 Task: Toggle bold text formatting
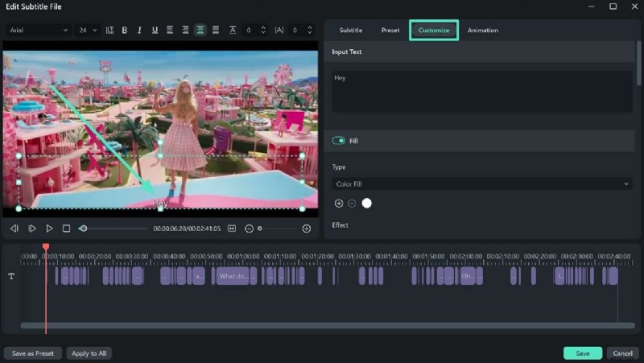click(125, 30)
